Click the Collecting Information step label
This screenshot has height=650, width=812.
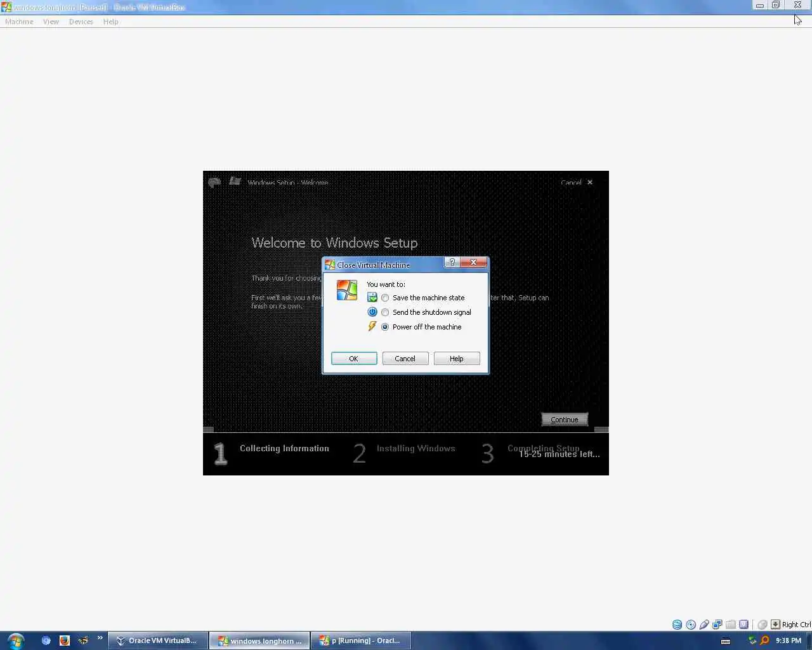pyautogui.click(x=284, y=448)
